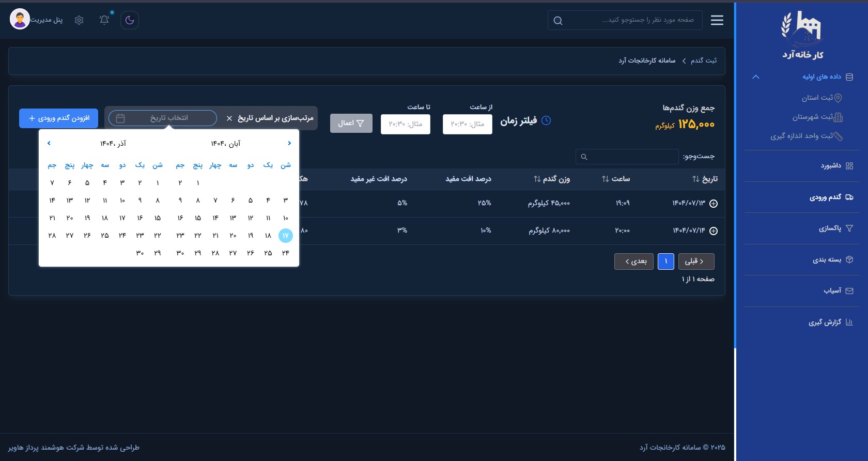868x461 pixels.
Task: Select page ۱ in the pagination
Action: pos(666,262)
